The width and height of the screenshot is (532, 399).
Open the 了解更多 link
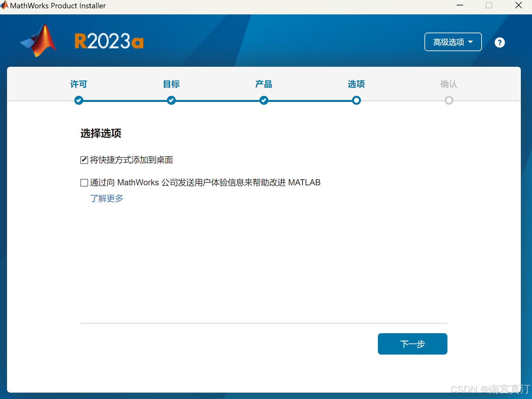tap(106, 198)
